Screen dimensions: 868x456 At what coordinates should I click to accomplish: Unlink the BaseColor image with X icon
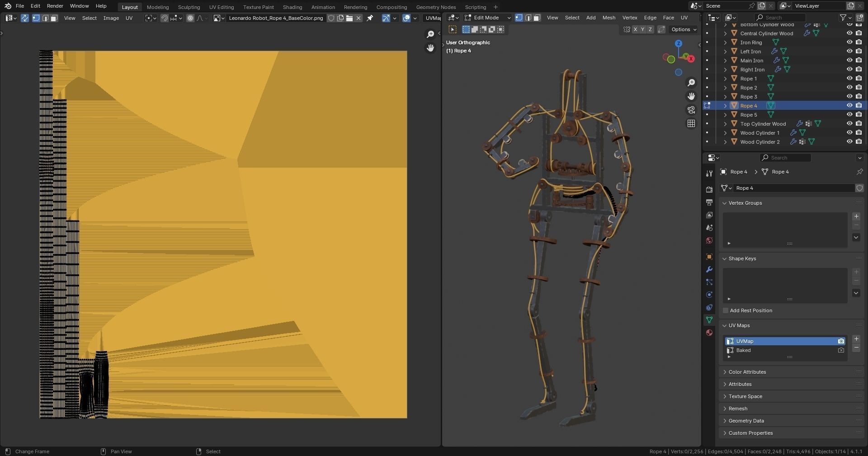pos(359,18)
